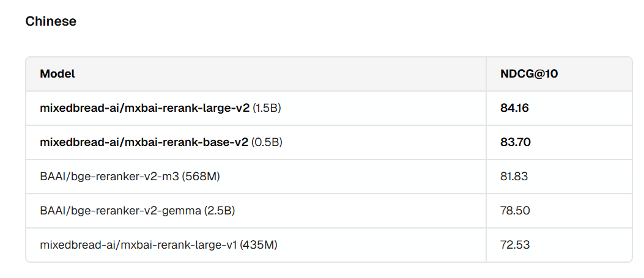Click the (568M) parameter size text

click(x=202, y=177)
